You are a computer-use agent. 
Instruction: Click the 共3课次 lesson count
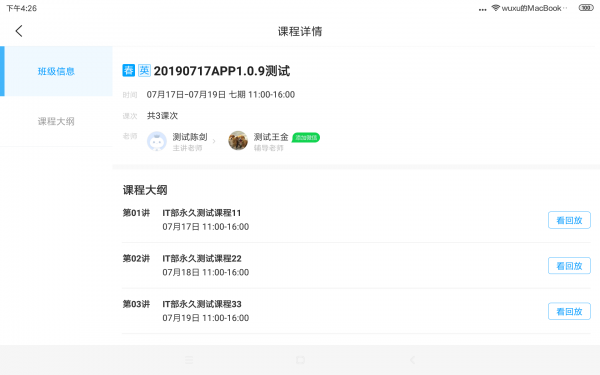(163, 116)
